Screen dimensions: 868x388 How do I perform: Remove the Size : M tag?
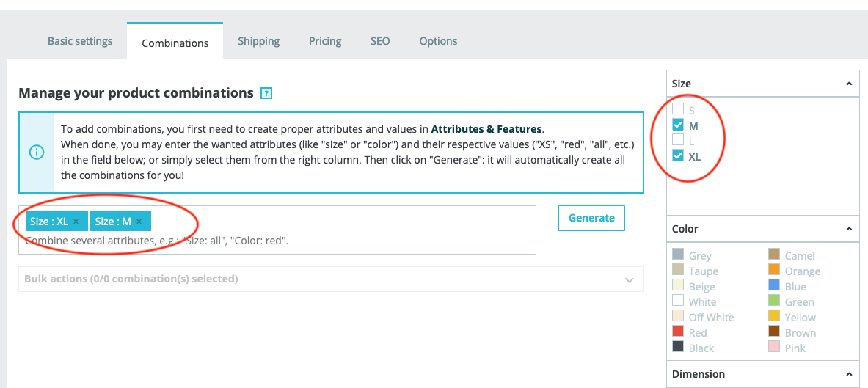coord(139,222)
